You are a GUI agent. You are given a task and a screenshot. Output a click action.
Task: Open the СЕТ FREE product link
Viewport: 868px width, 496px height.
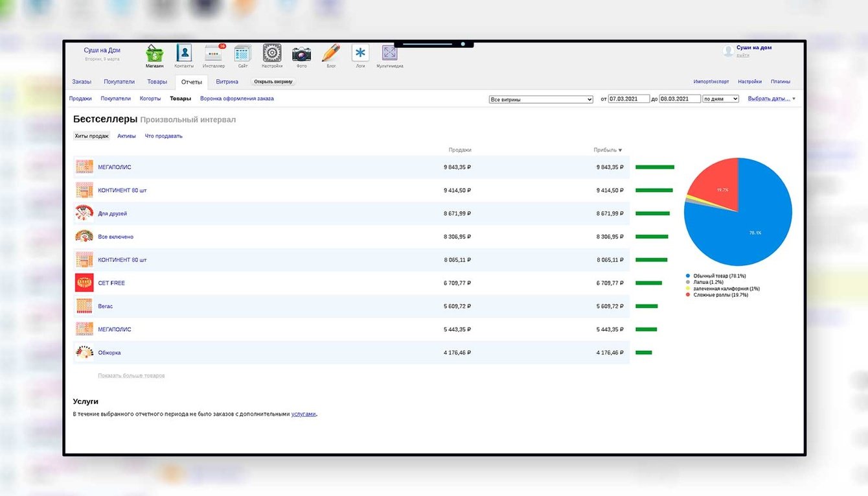(111, 283)
